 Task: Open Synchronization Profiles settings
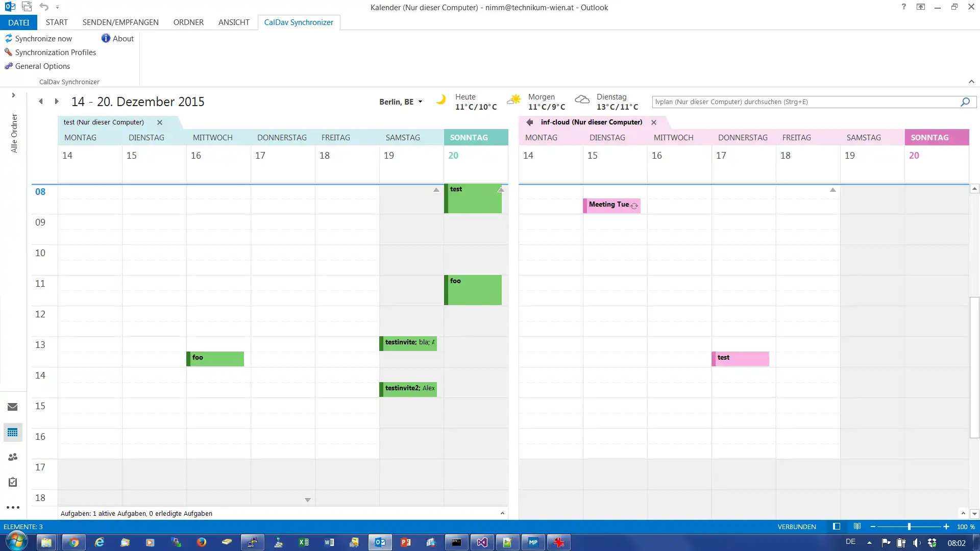point(55,52)
